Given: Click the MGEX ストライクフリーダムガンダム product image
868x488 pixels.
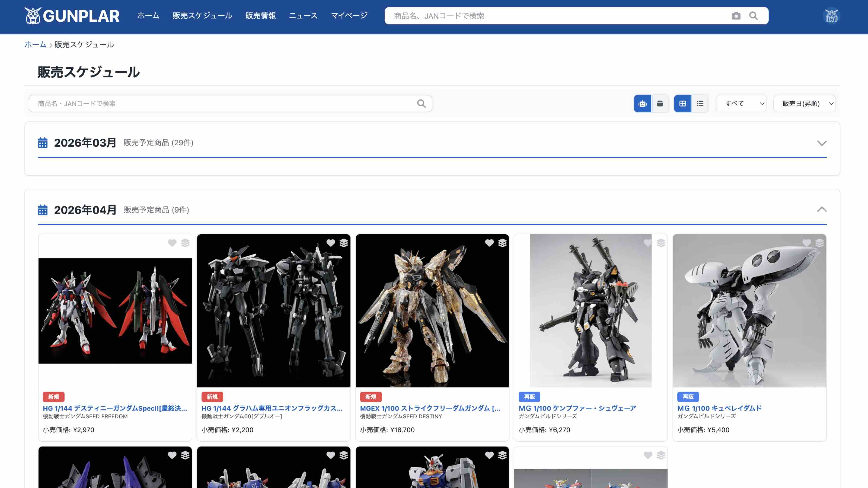Looking at the screenshot, I should (432, 310).
